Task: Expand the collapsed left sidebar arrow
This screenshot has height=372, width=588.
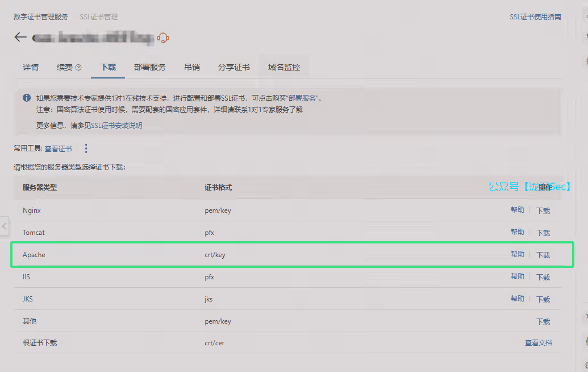Action: pos(4,226)
